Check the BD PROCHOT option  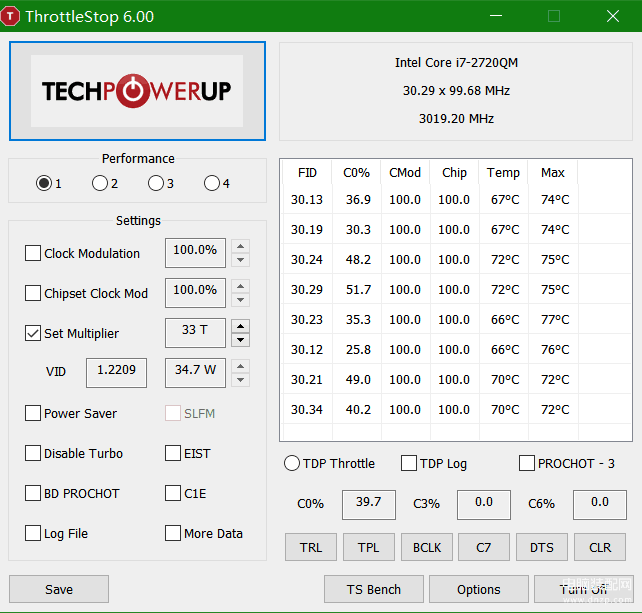[33, 493]
